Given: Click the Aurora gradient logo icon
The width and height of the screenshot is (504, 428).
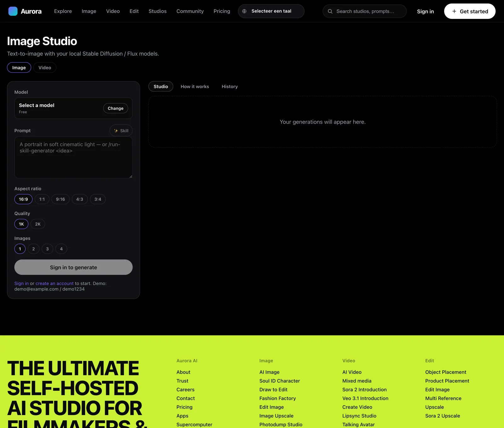Looking at the screenshot, I should click(x=13, y=11).
